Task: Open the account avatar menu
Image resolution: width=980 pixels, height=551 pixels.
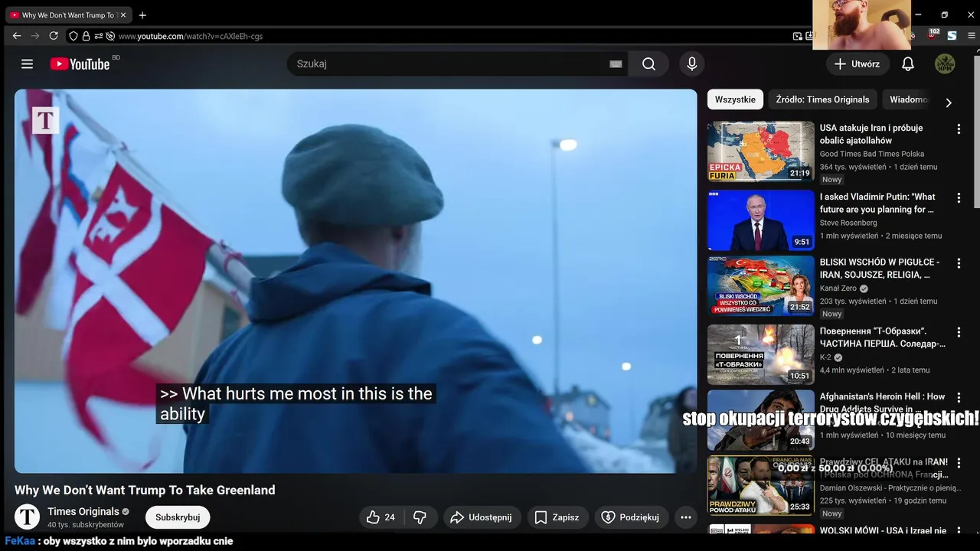Action: point(945,64)
